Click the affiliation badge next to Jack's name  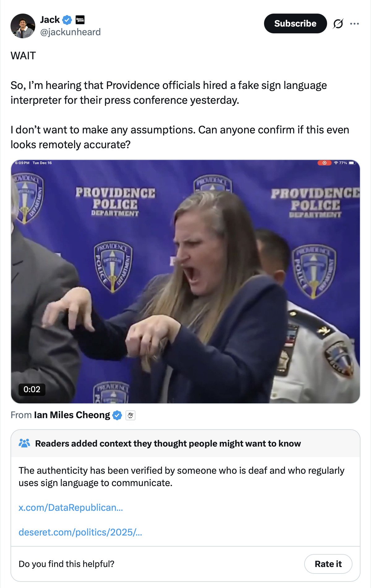click(80, 20)
